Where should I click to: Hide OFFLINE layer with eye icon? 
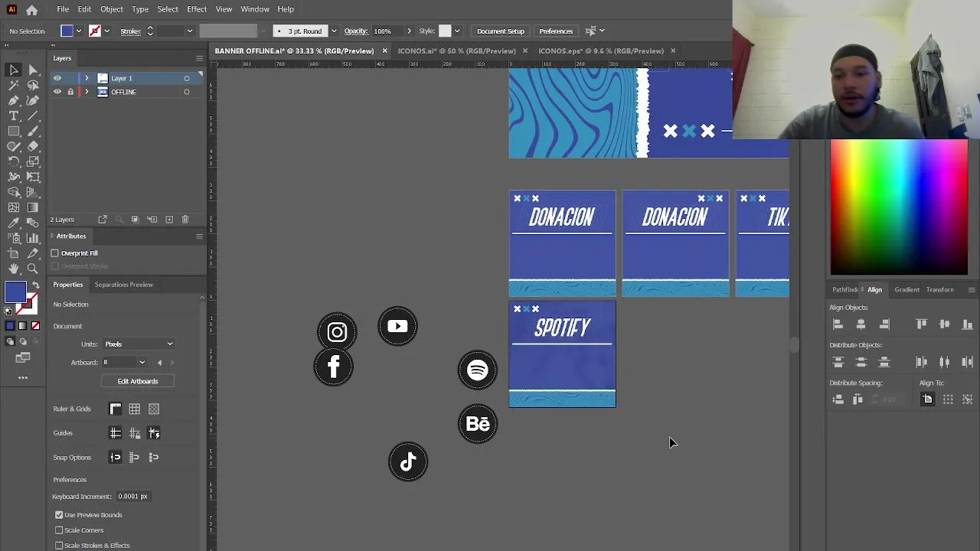click(57, 92)
